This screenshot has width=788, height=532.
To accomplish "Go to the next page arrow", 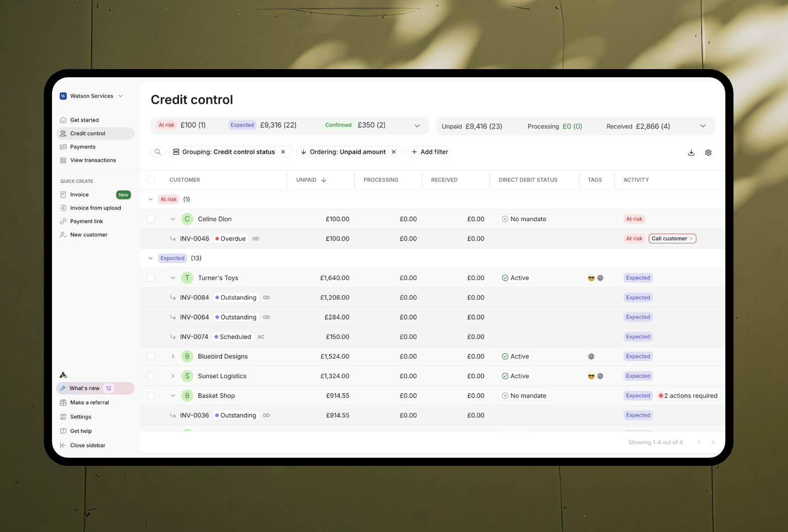I will tap(713, 442).
